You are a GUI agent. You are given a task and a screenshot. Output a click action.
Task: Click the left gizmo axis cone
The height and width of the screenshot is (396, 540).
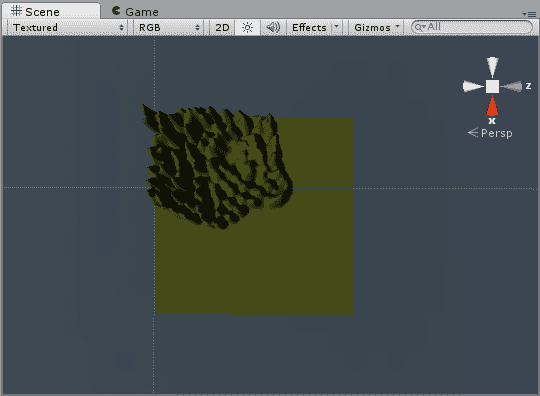pyautogui.click(x=473, y=86)
